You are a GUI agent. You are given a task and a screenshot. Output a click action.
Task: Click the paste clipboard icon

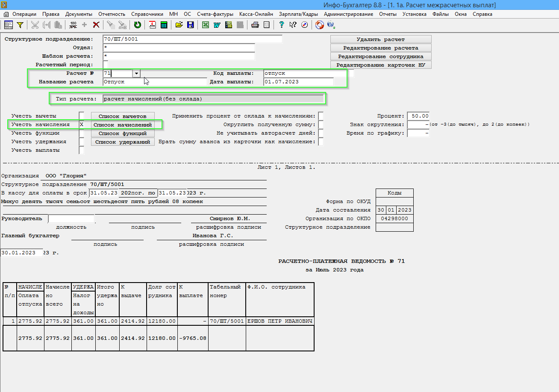[58, 25]
